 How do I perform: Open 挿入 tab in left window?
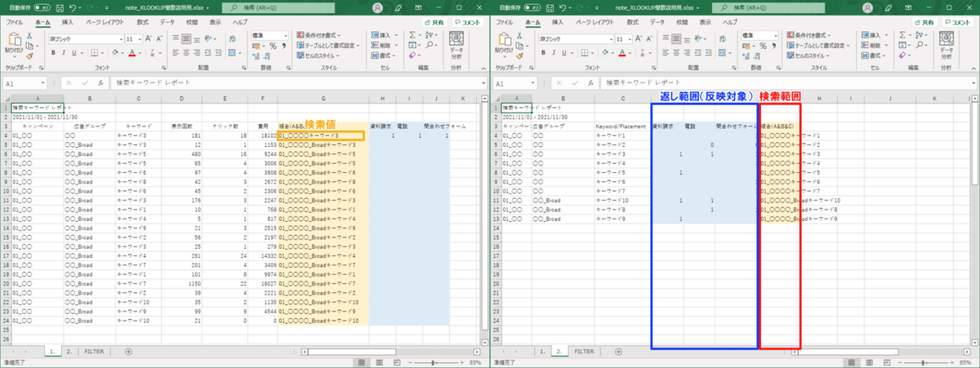click(x=67, y=23)
